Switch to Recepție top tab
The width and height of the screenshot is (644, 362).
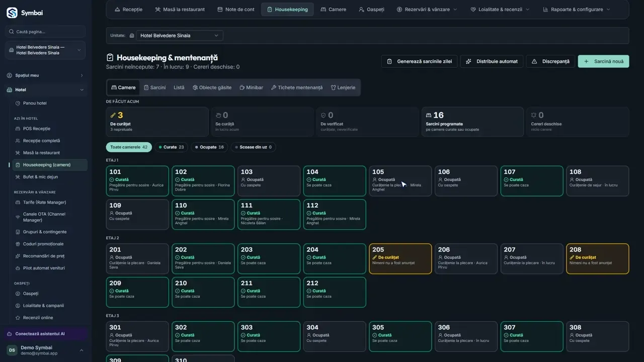[128, 10]
